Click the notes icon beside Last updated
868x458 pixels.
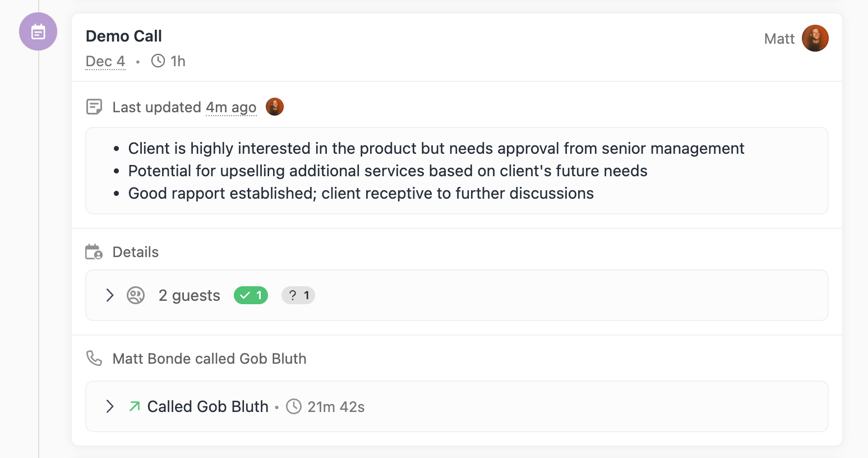coord(94,107)
